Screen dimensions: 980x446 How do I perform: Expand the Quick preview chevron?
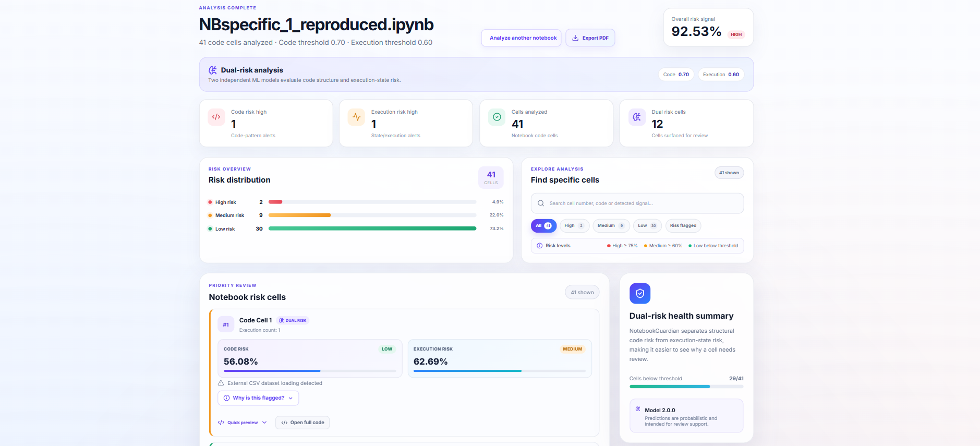[264, 423]
